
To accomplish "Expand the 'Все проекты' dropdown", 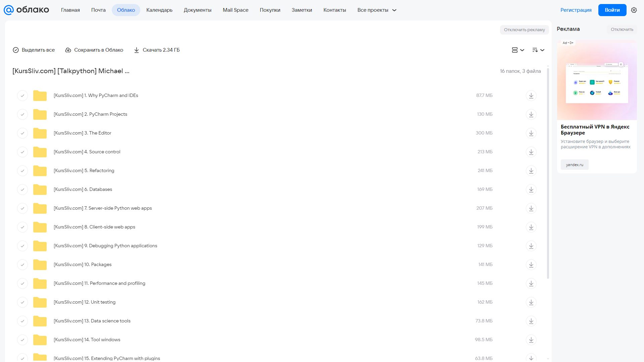I will pyautogui.click(x=377, y=10).
